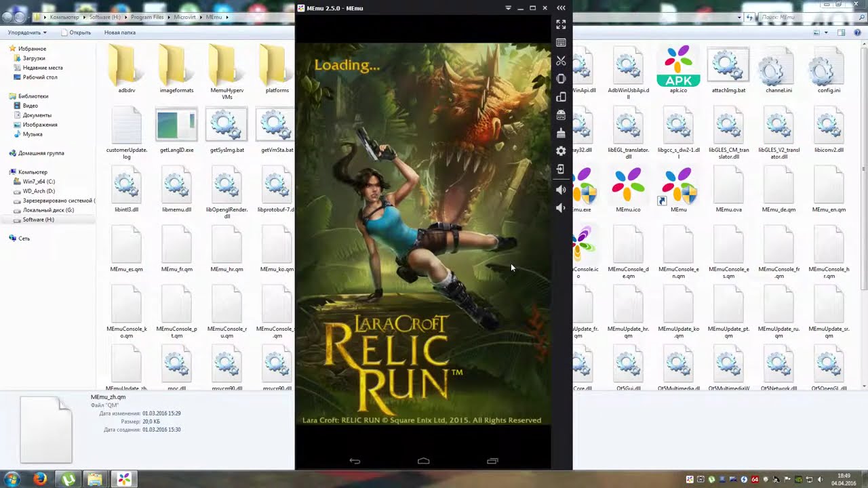Select Домашняя группа in navigation pane
Screen dimensions: 868x488
[x=41, y=153]
